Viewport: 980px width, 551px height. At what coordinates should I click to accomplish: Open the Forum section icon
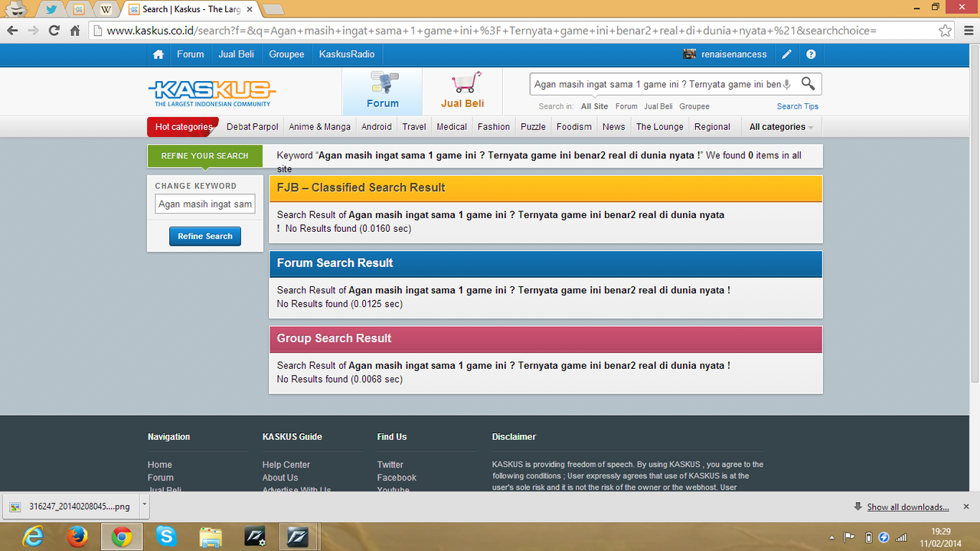click(x=383, y=91)
